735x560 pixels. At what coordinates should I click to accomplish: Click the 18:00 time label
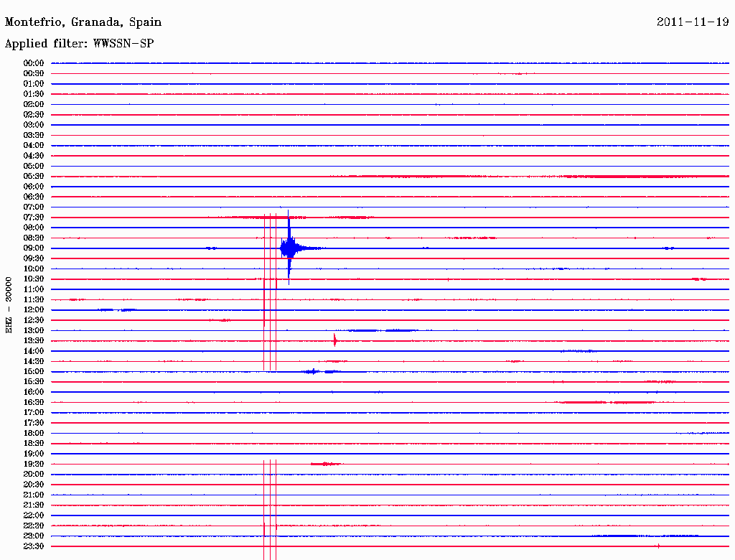pos(34,433)
